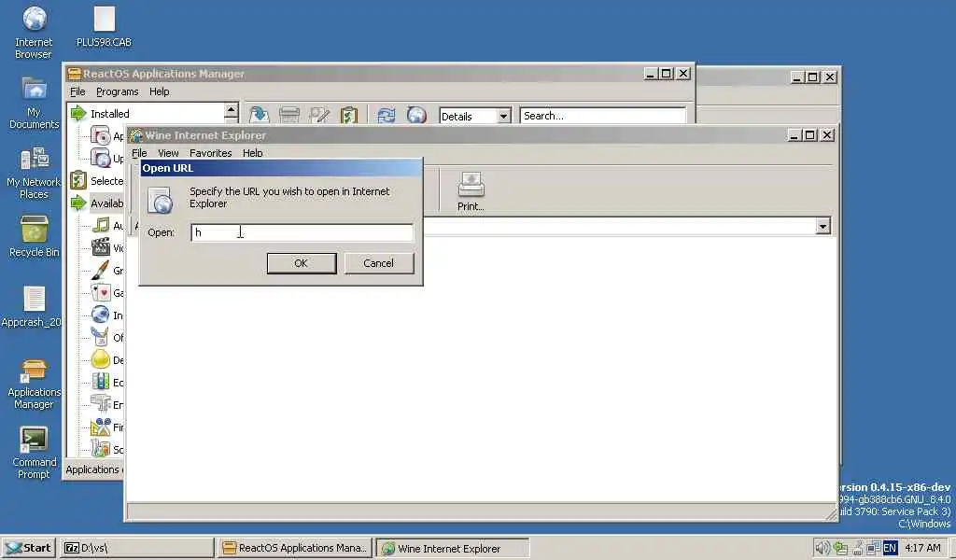Screen dimensions: 956x560
Task: Click OK in the Open URL dialog
Action: coord(302,263)
